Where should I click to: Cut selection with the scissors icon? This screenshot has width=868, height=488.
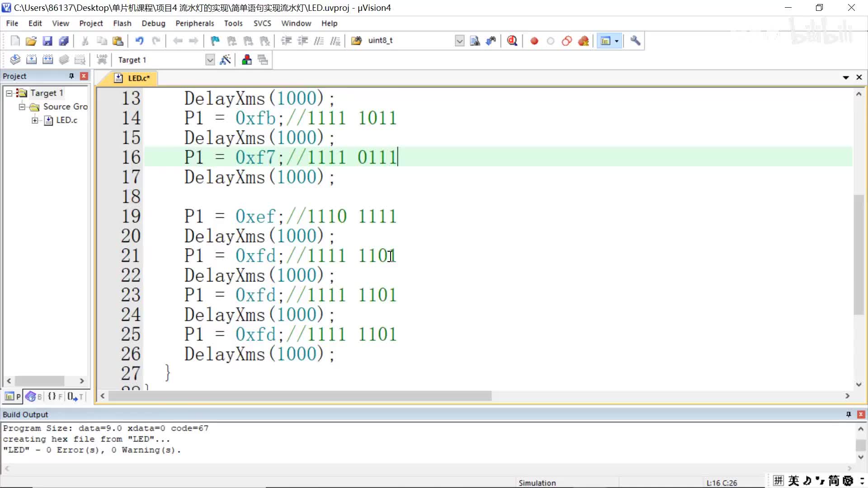click(x=85, y=41)
